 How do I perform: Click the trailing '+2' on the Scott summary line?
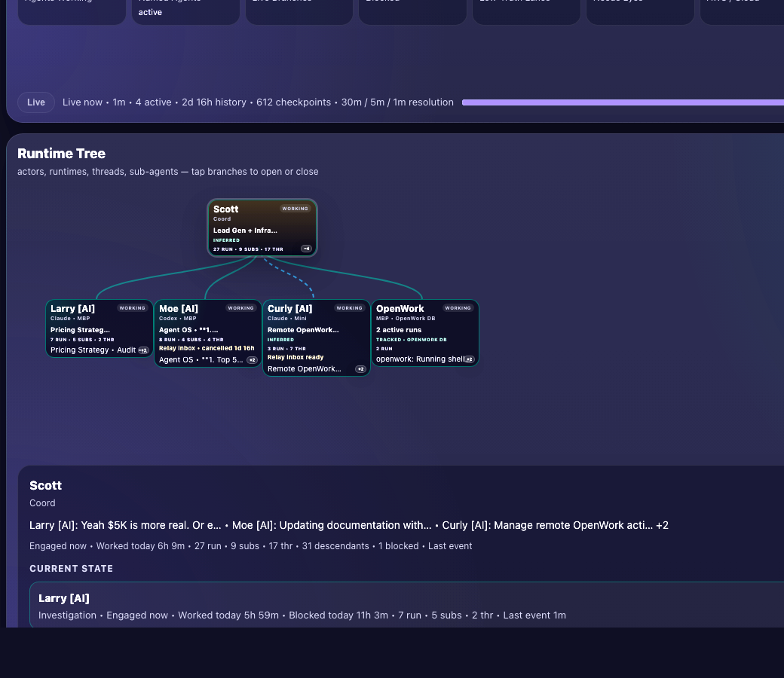pyautogui.click(x=662, y=526)
